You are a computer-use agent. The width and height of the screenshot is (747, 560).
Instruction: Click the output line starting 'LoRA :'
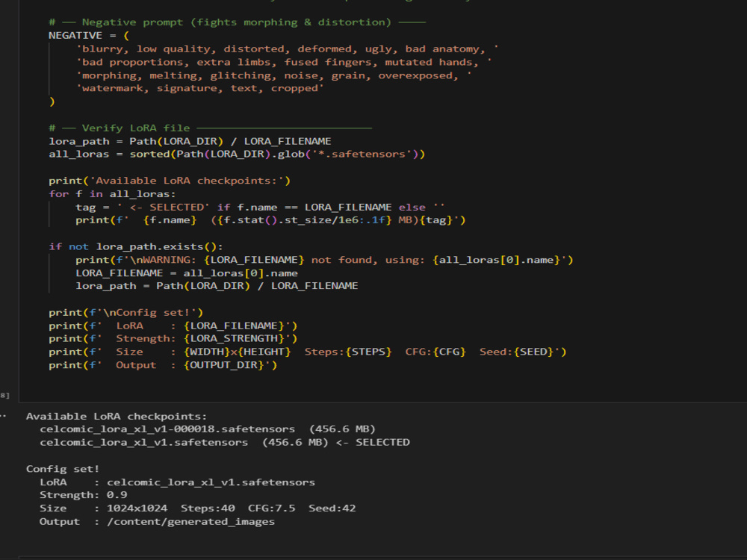(177, 482)
